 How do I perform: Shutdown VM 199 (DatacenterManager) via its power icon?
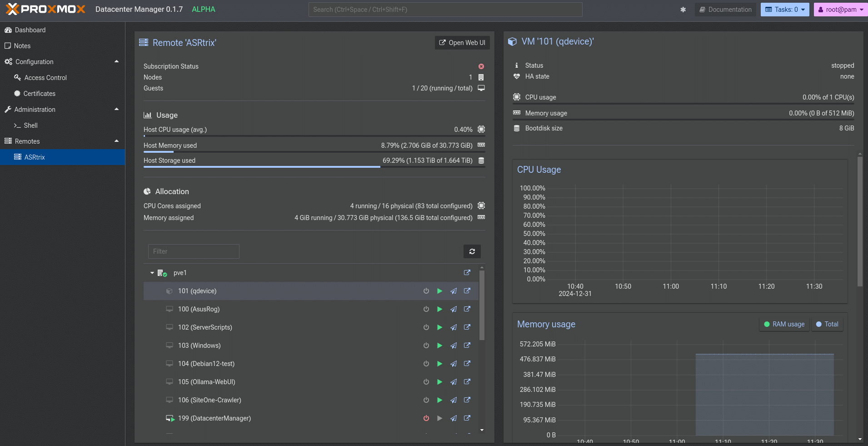pos(426,418)
